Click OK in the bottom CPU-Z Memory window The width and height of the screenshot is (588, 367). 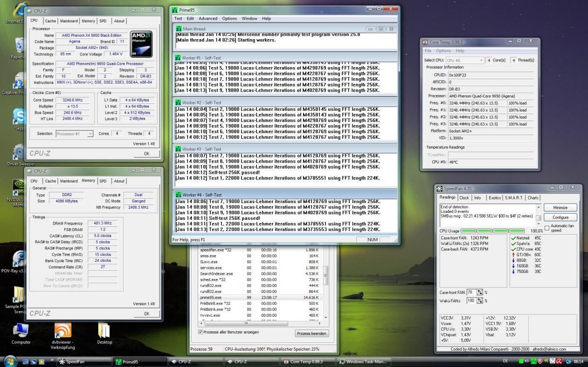point(146,313)
